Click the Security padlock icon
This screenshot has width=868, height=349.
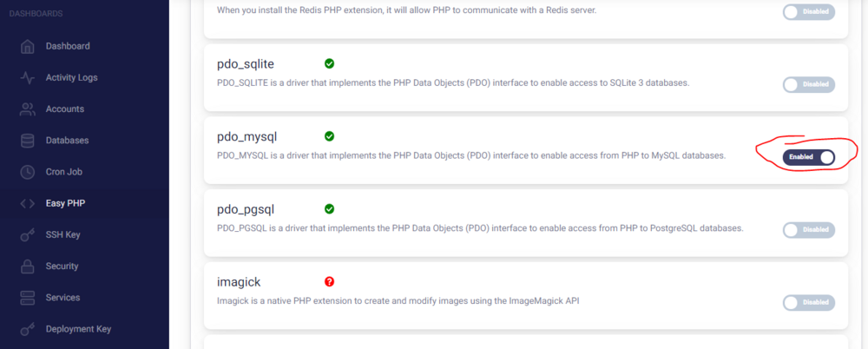28,267
